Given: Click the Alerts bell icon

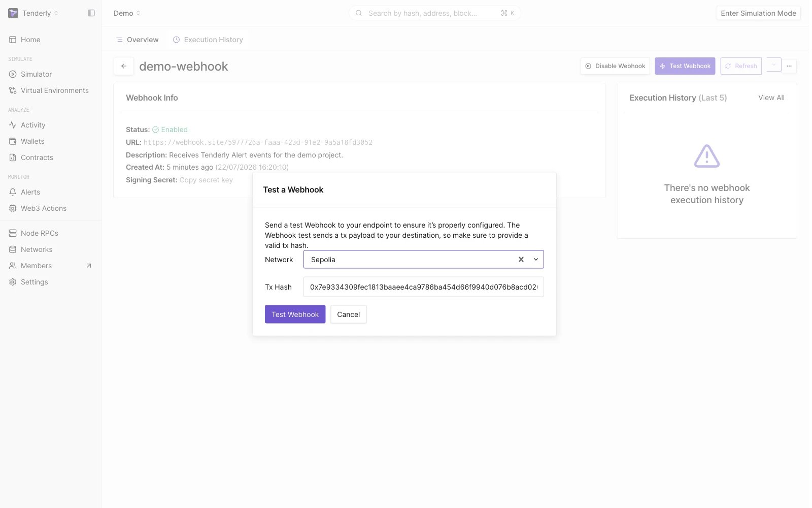Looking at the screenshot, I should click(13, 192).
